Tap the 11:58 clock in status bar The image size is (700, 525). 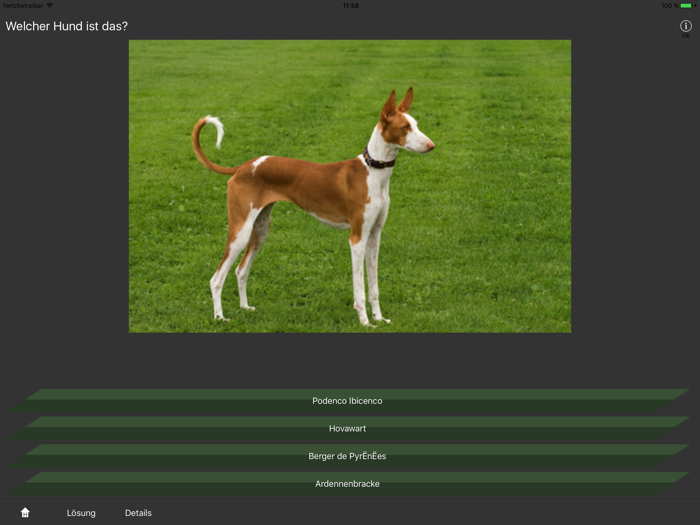pyautogui.click(x=350, y=6)
